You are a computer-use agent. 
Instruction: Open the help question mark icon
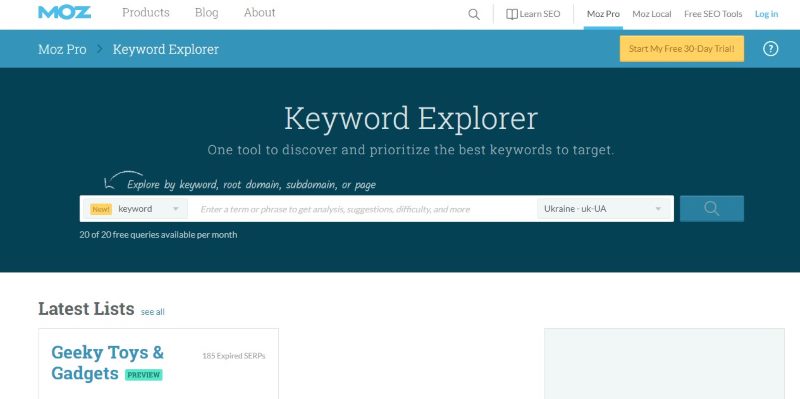(x=770, y=49)
